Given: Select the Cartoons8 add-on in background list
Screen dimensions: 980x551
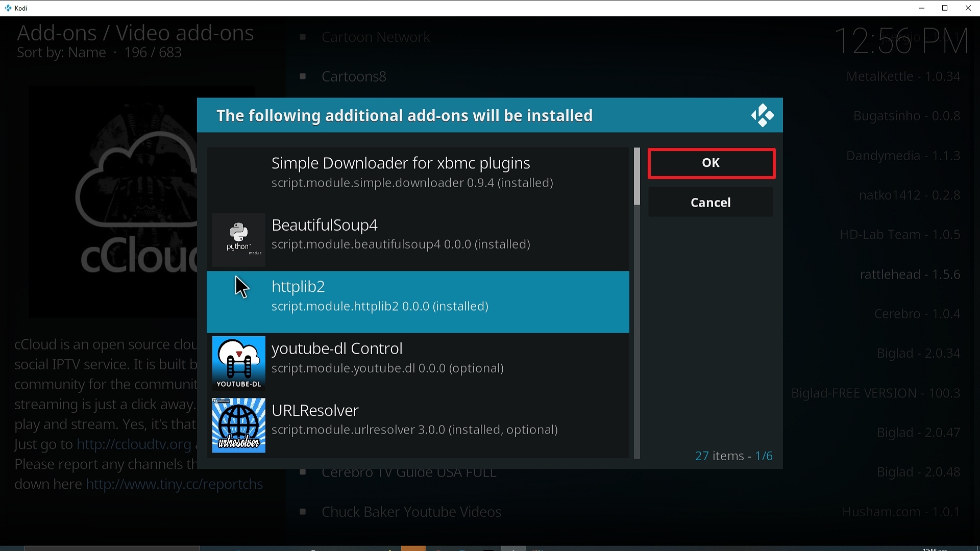Looking at the screenshot, I should [354, 77].
